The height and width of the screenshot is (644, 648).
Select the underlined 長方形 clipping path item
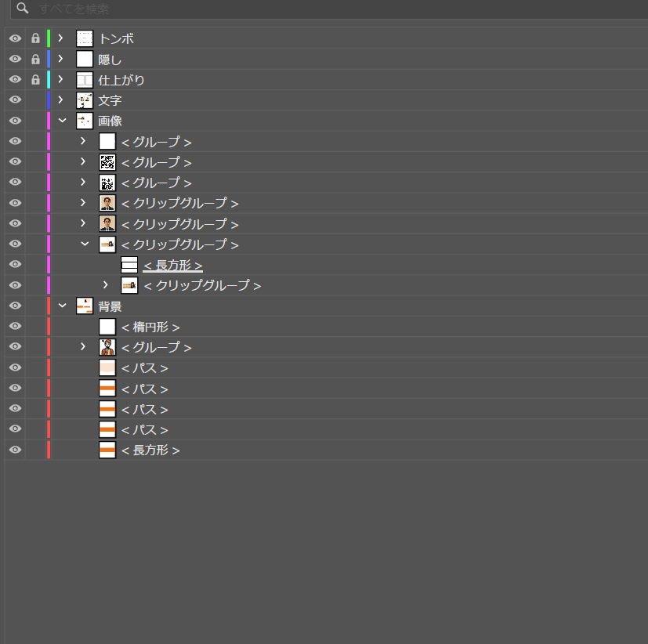172,266
